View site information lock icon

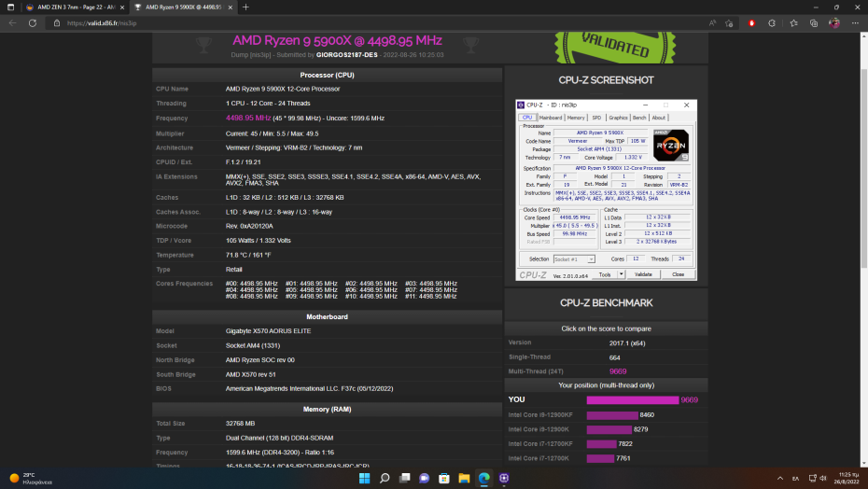[56, 23]
